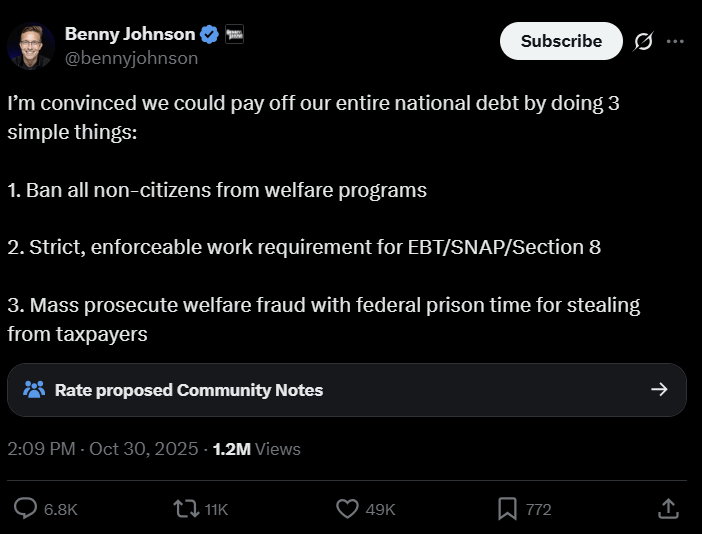Screen dimensions: 702x534
Task: Click the 49K likes count
Action: click(x=380, y=510)
